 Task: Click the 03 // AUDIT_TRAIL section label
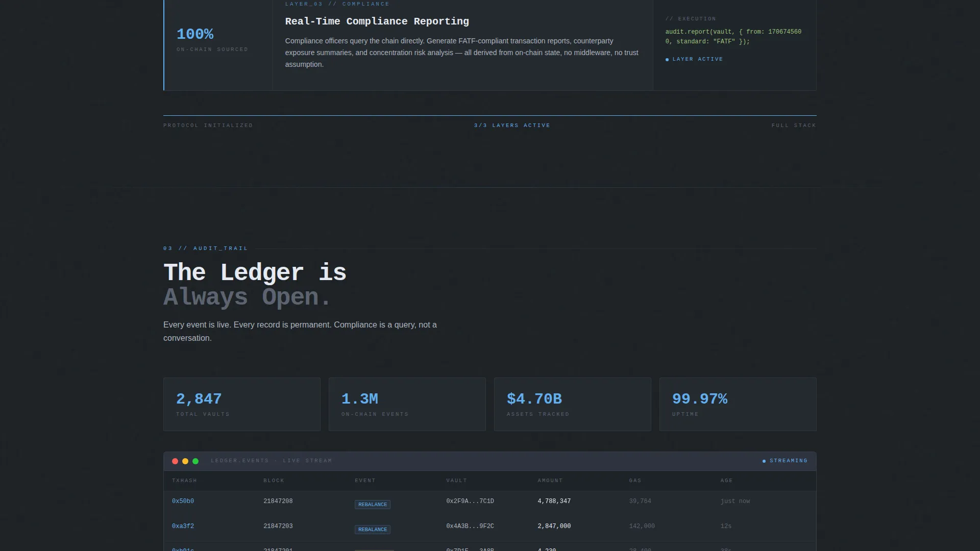click(206, 248)
